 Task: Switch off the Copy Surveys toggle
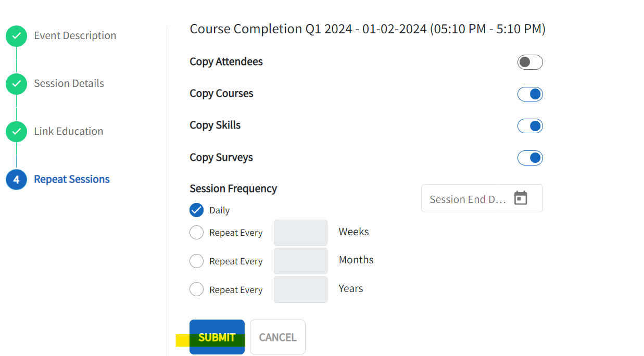530,158
